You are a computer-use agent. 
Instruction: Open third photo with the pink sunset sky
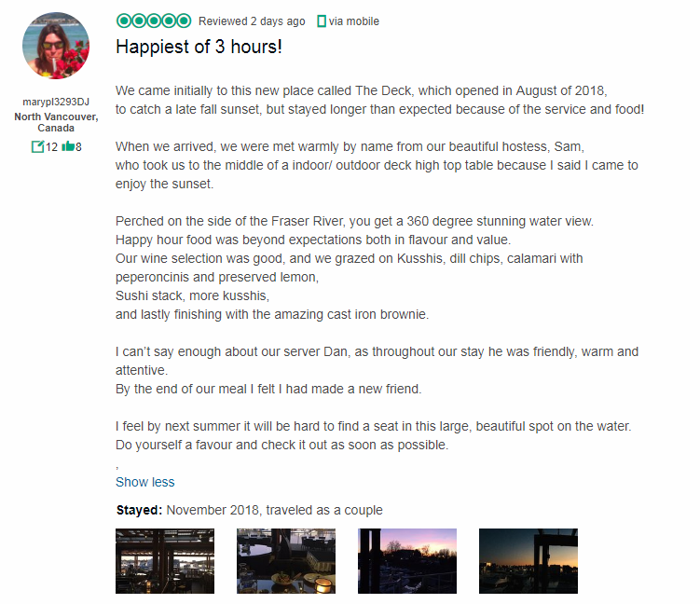click(407, 561)
